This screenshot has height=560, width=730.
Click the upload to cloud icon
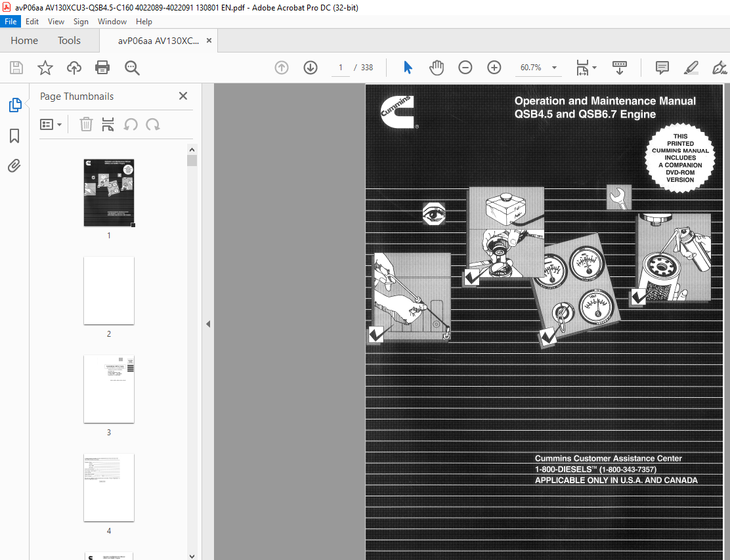pyautogui.click(x=74, y=68)
